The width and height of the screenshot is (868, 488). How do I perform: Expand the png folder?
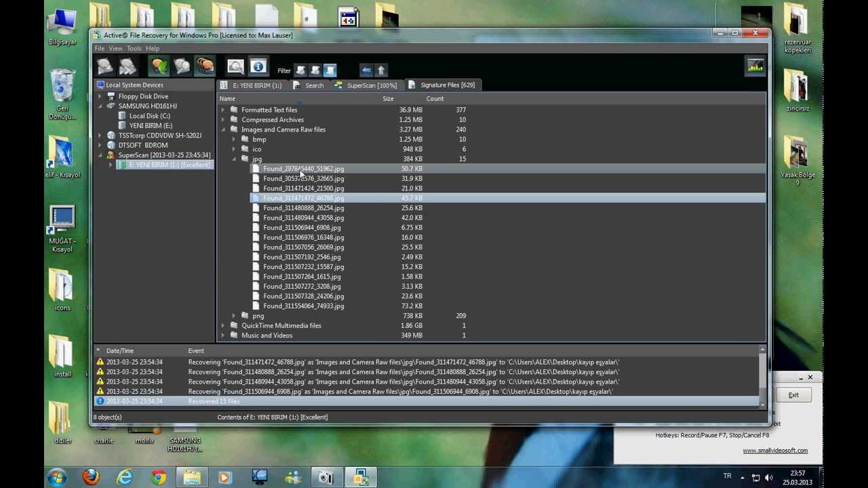tap(234, 316)
